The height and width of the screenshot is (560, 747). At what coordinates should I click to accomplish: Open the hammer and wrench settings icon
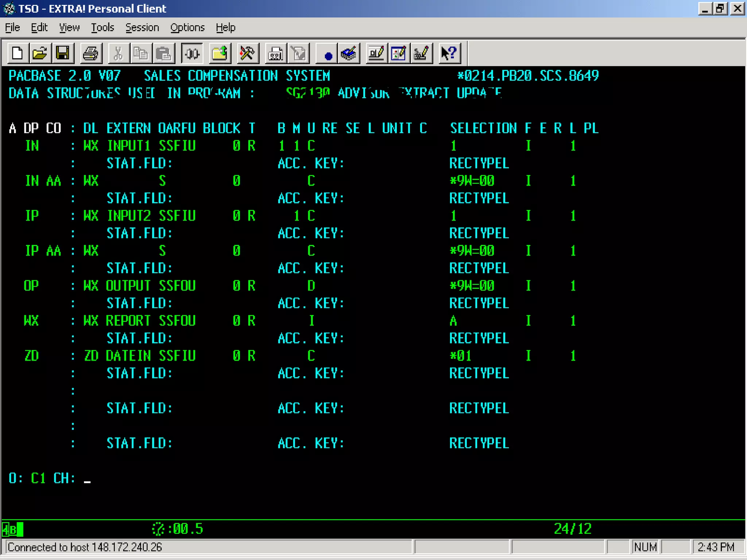[x=247, y=54]
